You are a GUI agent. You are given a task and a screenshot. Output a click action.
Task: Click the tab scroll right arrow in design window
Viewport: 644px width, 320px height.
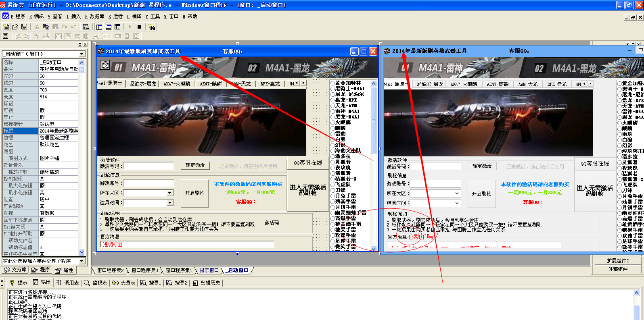point(303,83)
